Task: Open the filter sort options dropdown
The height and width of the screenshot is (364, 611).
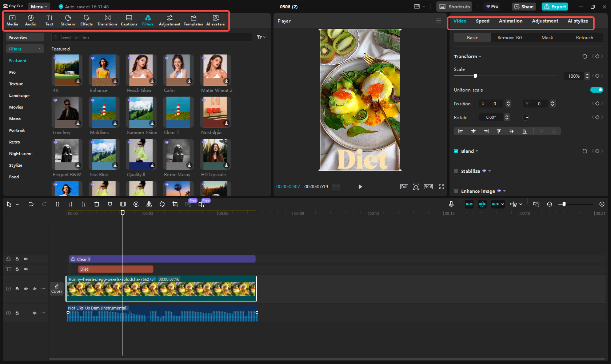Action: [x=261, y=37]
